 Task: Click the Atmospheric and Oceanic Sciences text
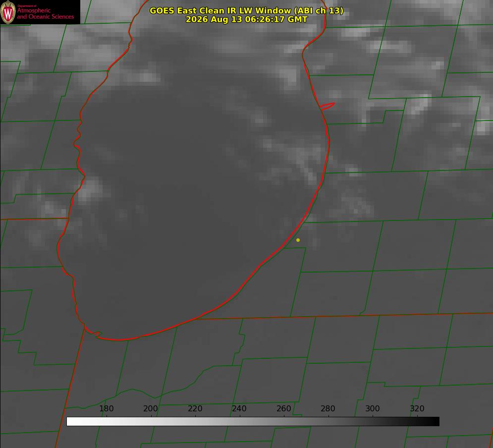click(45, 13)
